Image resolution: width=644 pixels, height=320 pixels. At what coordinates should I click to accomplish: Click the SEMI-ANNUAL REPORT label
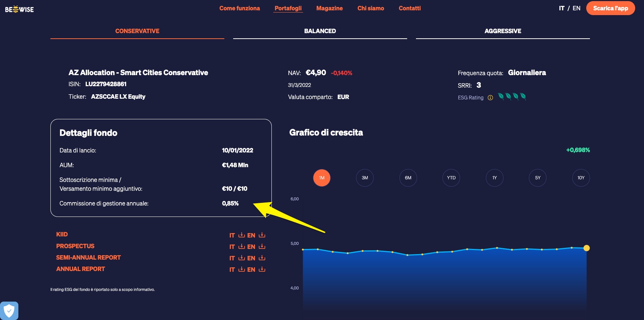point(88,257)
